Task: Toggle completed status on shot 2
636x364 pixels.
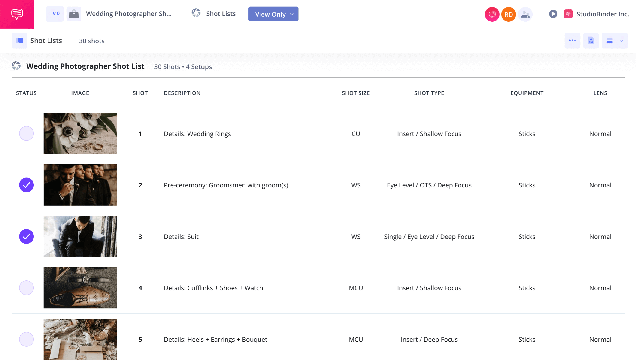Action: point(26,185)
